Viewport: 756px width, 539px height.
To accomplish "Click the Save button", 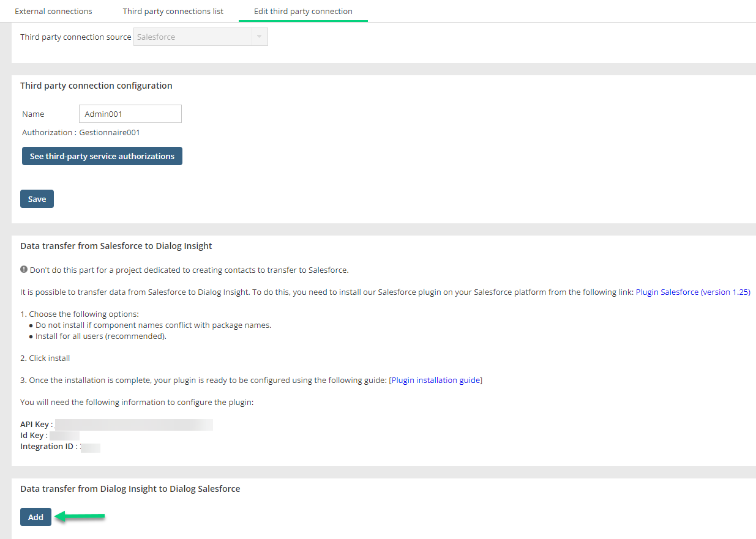I will [37, 199].
